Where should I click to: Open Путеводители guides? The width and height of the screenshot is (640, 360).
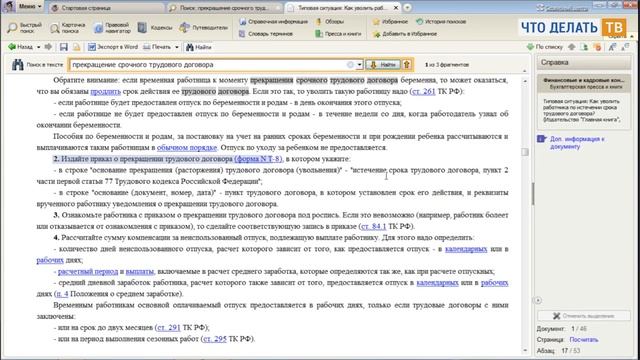203,28
